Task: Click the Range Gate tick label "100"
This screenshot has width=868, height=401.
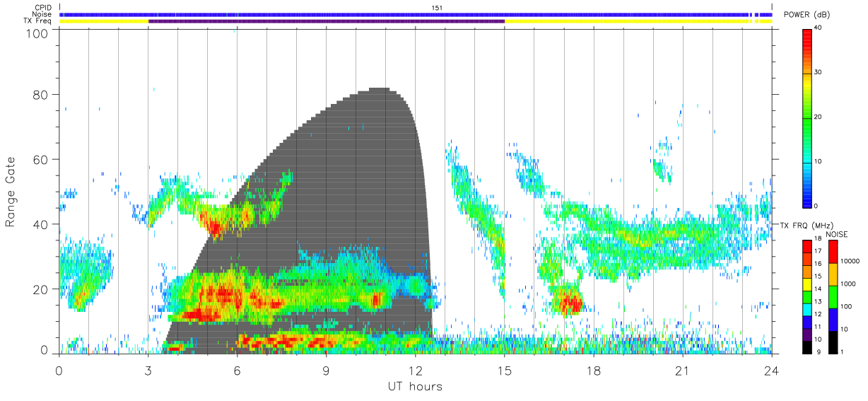Action: 38,33
